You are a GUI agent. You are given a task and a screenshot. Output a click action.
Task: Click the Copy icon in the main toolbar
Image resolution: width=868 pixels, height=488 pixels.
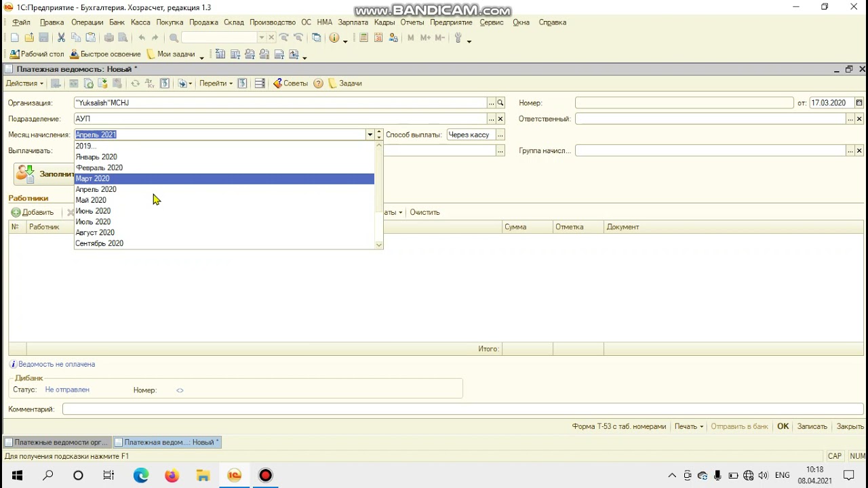(x=76, y=38)
